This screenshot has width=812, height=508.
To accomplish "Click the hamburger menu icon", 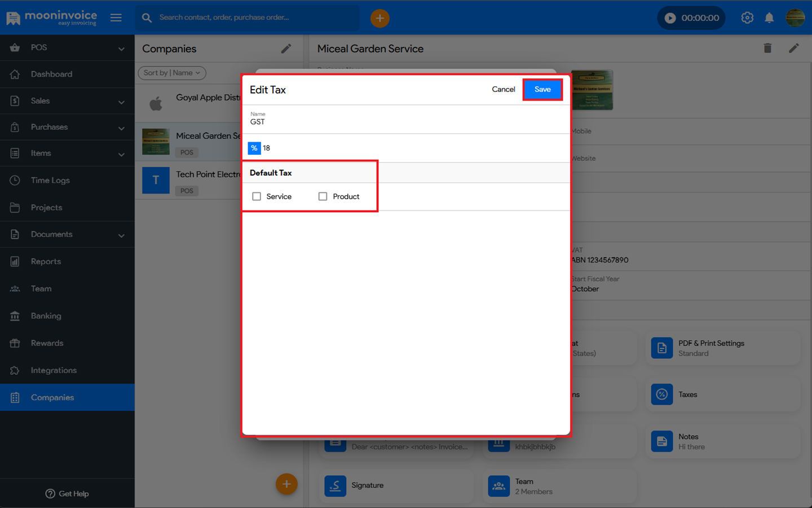I will pos(116,17).
